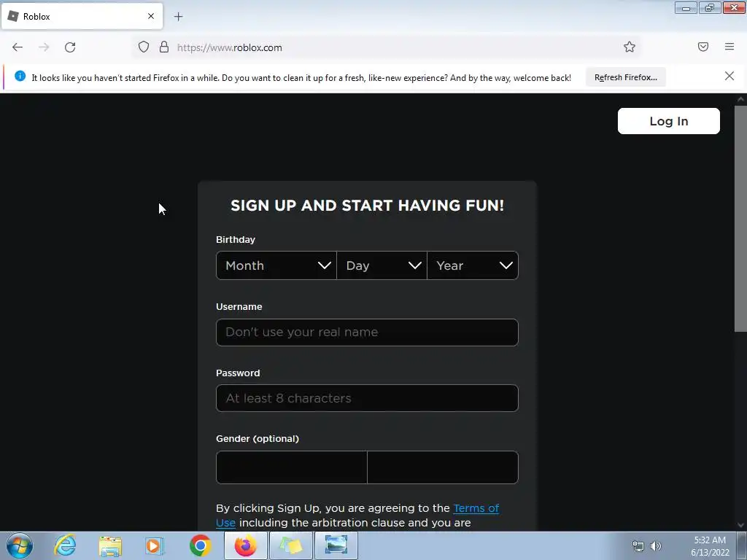This screenshot has height=560, width=747.
Task: Focus the Username input field
Action: coord(367,332)
